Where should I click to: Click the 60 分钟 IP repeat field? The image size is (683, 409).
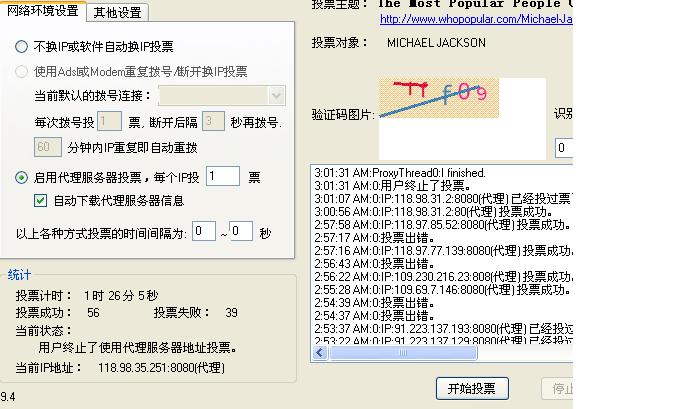coord(48,147)
